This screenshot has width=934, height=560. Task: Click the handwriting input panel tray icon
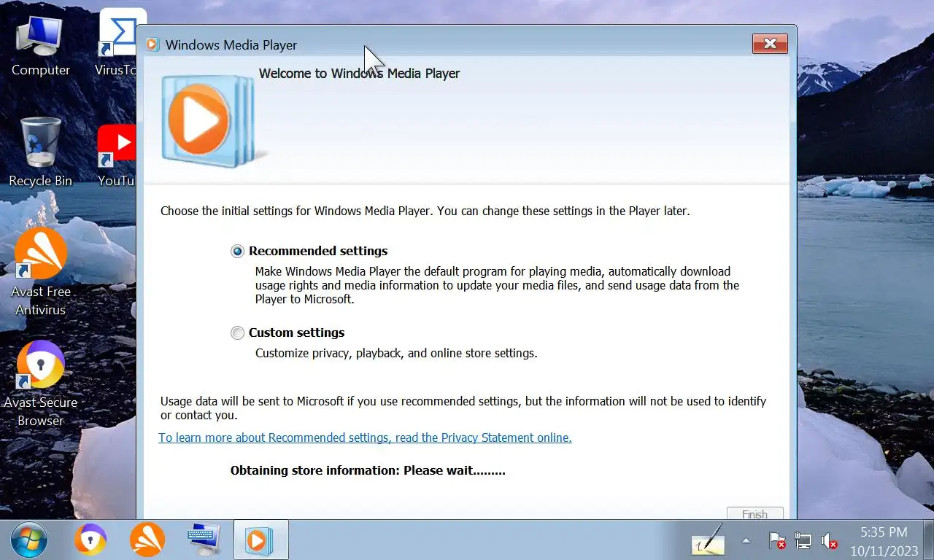708,540
